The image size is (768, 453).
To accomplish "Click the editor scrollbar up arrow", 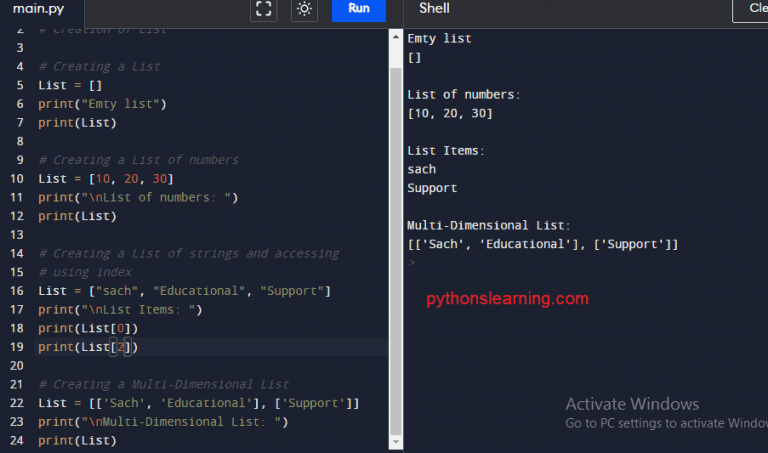I will (x=395, y=34).
